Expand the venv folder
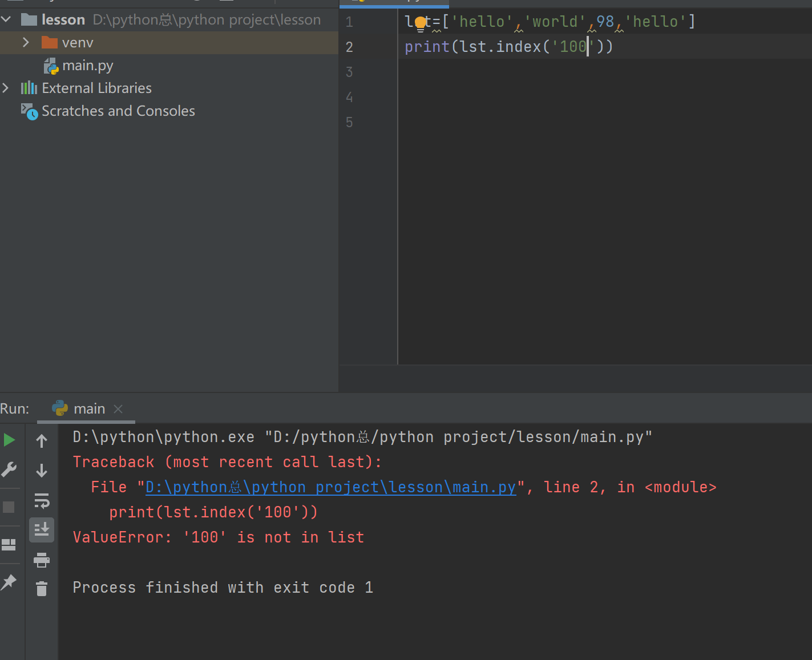Viewport: 812px width, 660px height. [26, 42]
